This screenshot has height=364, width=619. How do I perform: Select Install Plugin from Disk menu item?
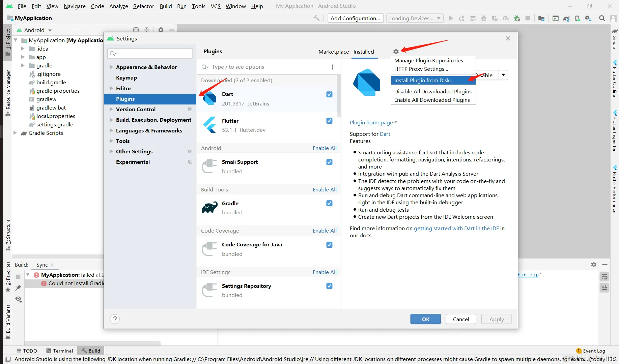[x=433, y=80]
